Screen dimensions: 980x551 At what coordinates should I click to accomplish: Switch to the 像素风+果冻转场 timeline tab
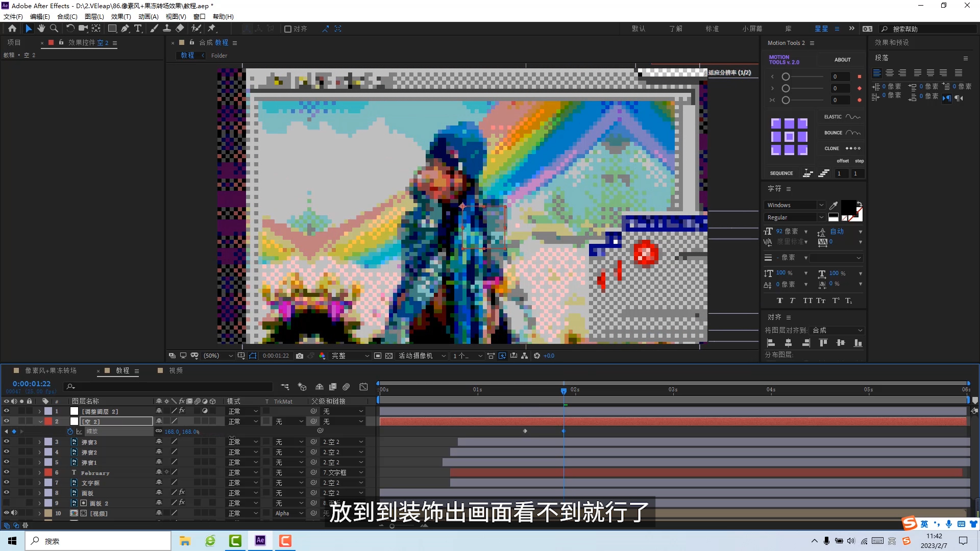click(x=51, y=370)
